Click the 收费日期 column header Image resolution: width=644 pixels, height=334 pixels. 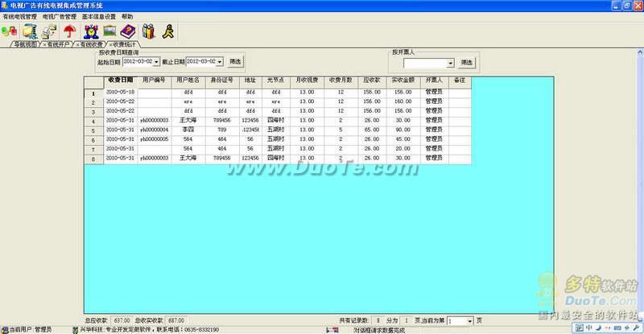pyautogui.click(x=121, y=80)
